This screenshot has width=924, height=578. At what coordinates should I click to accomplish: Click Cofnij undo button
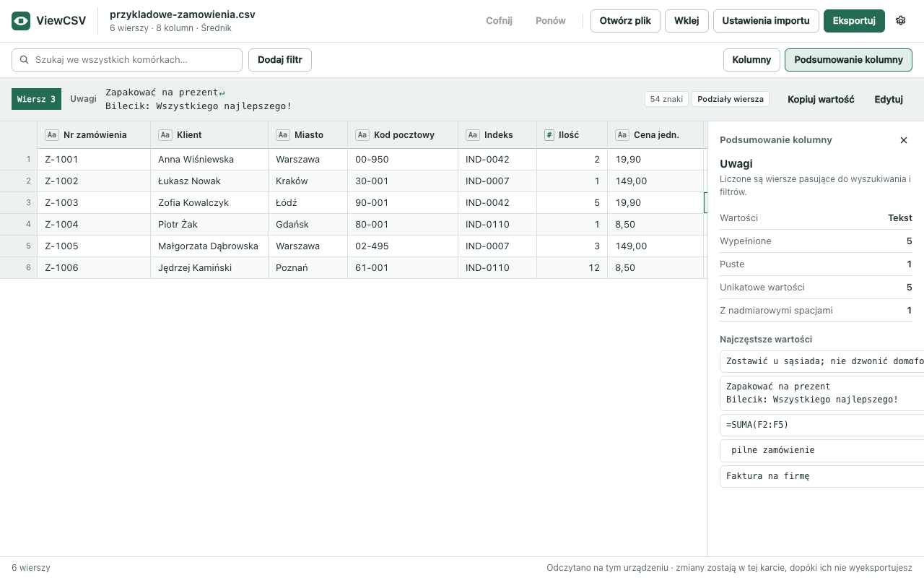[x=499, y=20]
